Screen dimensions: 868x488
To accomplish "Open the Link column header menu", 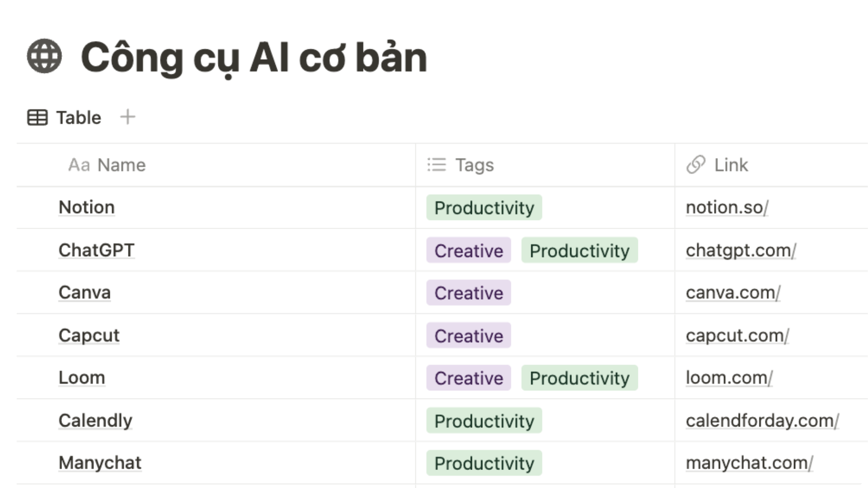I will point(771,165).
